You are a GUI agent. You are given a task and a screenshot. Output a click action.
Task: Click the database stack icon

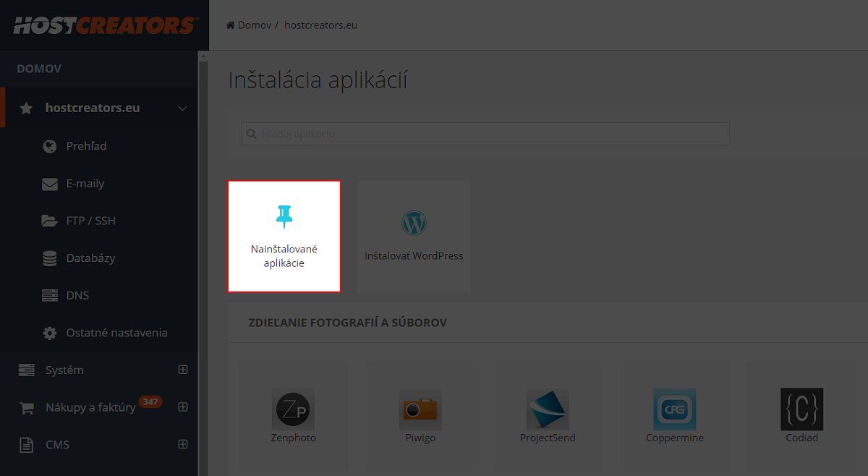50,258
